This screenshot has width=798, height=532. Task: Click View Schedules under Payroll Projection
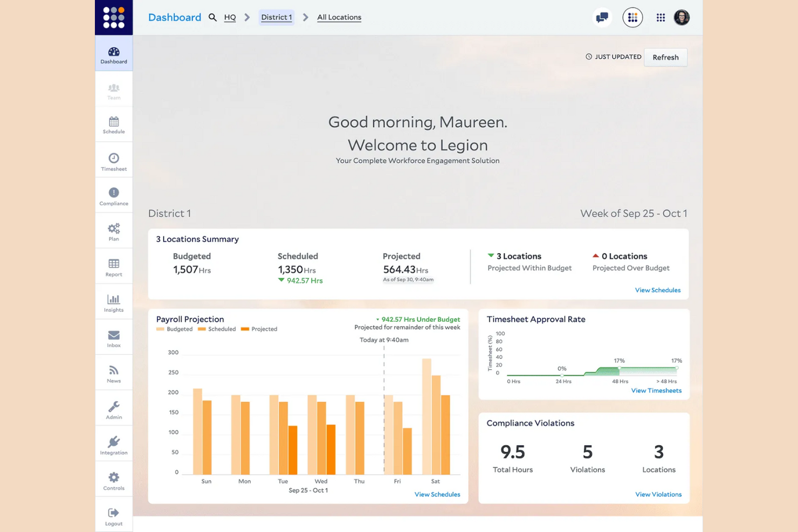437,494
